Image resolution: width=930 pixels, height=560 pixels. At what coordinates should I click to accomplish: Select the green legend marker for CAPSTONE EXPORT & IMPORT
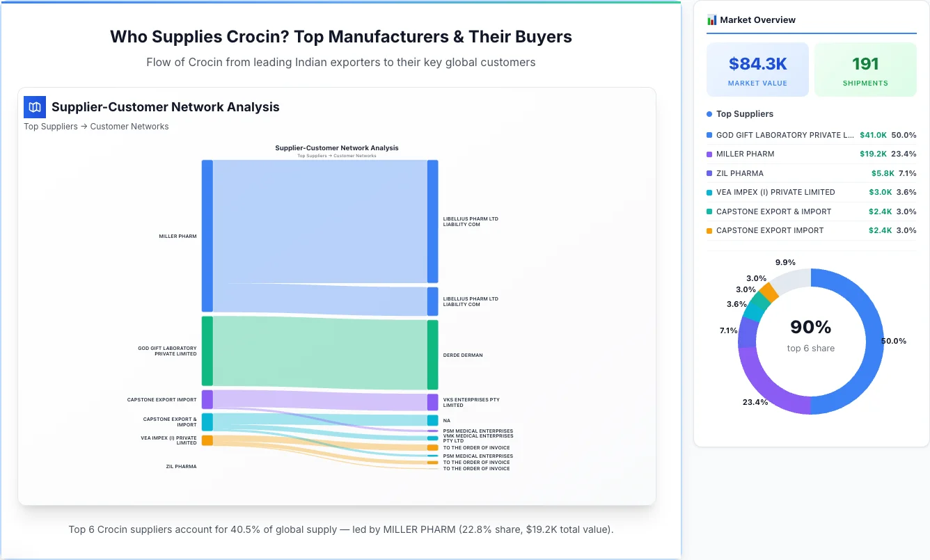[x=708, y=211]
